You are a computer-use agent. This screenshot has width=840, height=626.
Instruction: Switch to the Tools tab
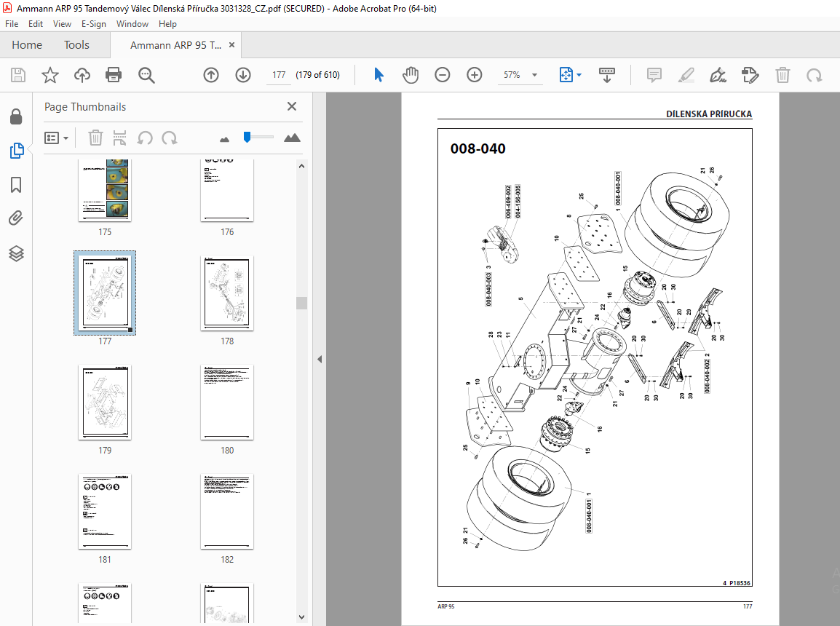pyautogui.click(x=76, y=45)
